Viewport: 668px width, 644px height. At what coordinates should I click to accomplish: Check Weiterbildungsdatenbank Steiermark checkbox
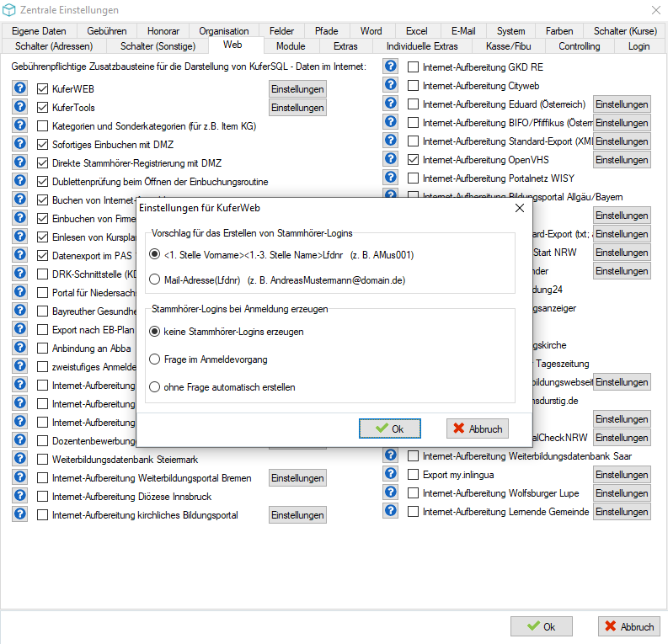point(42,460)
